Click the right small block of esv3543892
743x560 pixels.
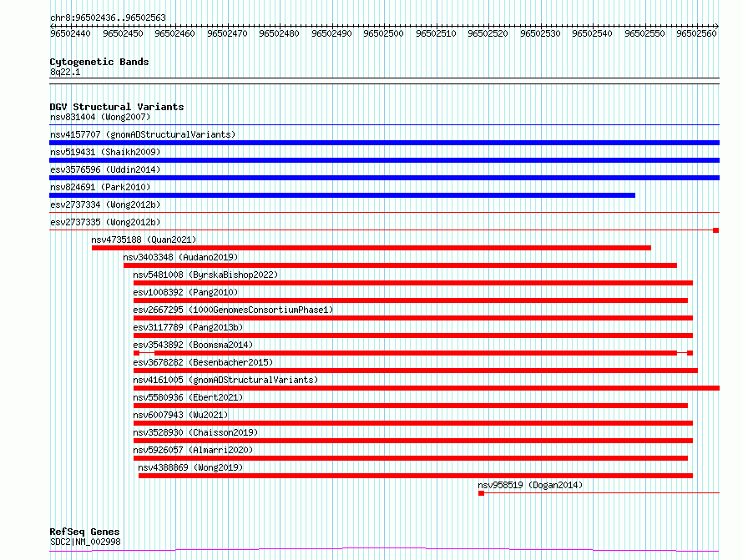(x=690, y=353)
